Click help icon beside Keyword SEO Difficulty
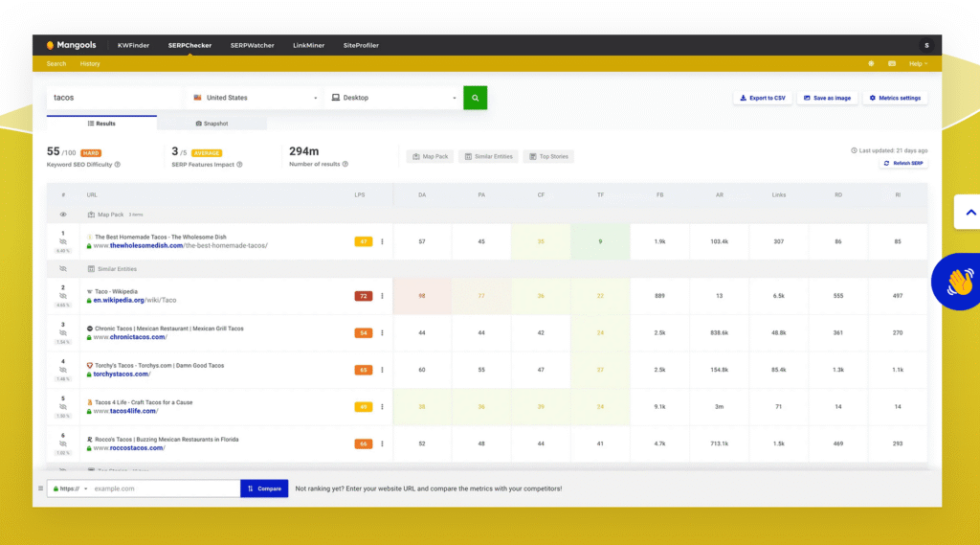This screenshot has height=545, width=980. [x=118, y=165]
